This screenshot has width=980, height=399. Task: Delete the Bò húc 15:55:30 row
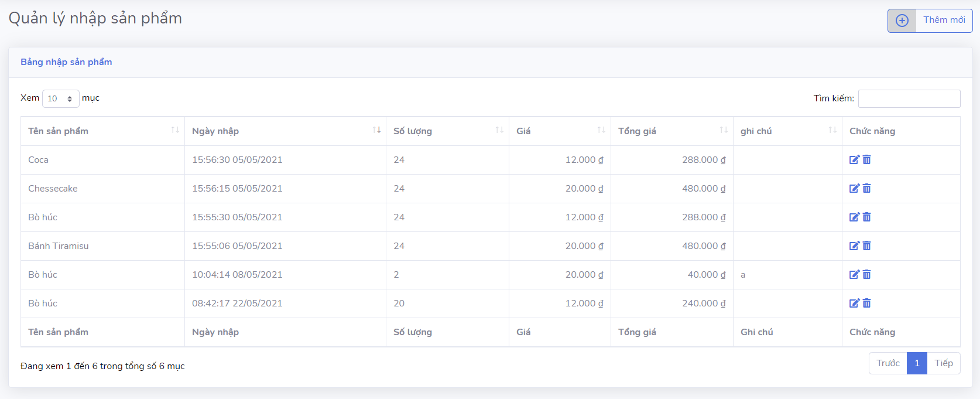pyautogui.click(x=866, y=217)
